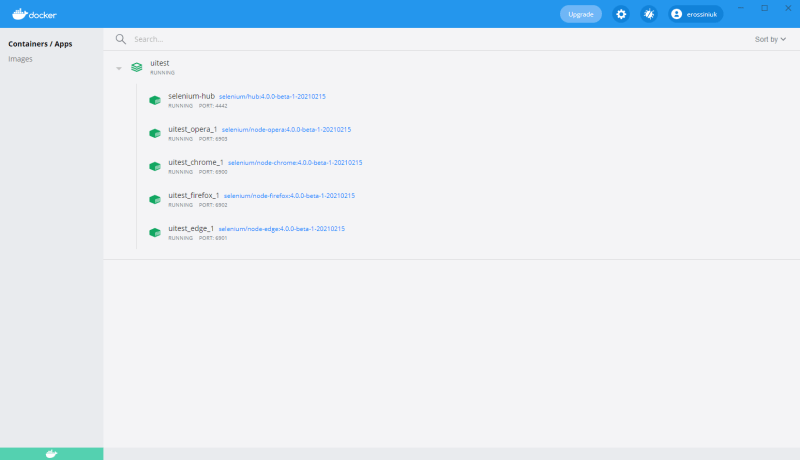Click RUNNING status under selenium-hub
The height and width of the screenshot is (460, 800).
click(x=181, y=106)
